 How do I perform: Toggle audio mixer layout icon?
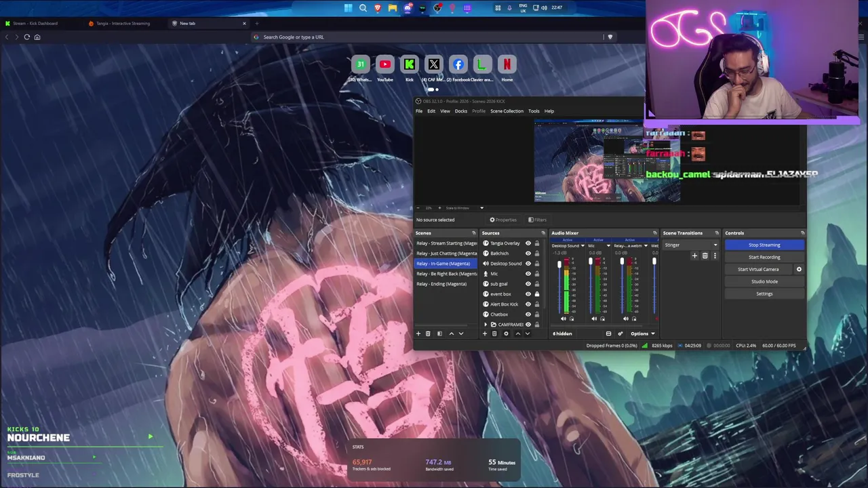click(x=608, y=333)
